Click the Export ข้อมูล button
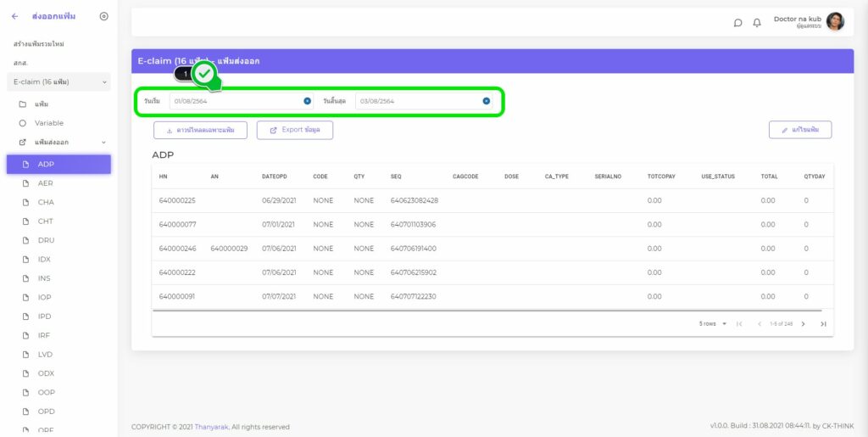The height and width of the screenshot is (437, 868). tap(294, 130)
